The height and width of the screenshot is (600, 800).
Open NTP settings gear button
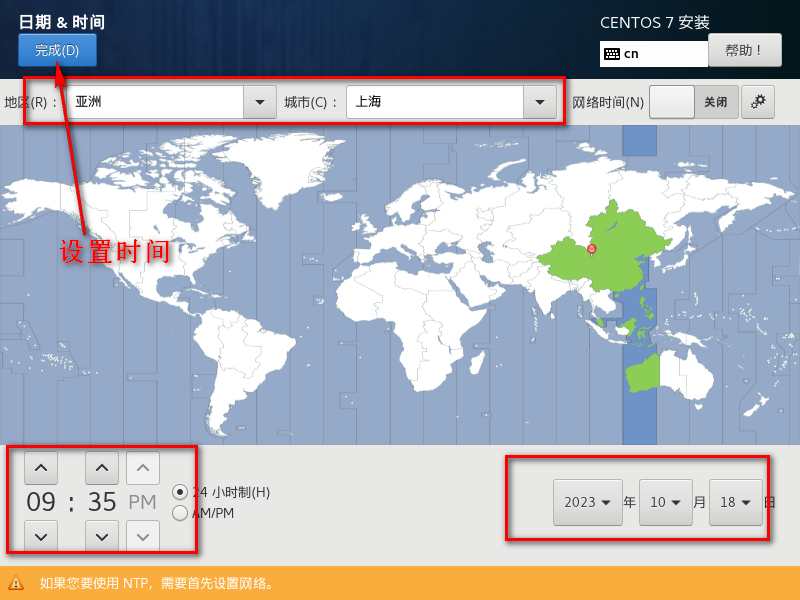758,102
